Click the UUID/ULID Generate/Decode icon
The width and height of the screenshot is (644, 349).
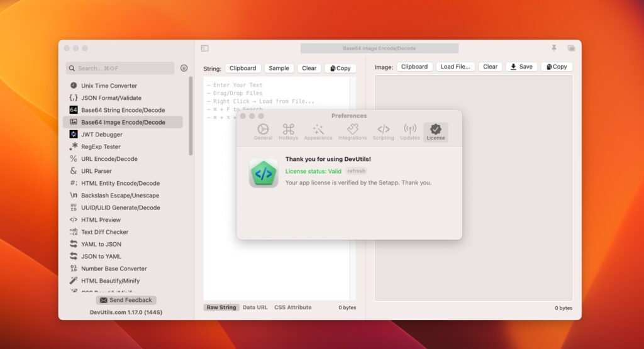[74, 208]
